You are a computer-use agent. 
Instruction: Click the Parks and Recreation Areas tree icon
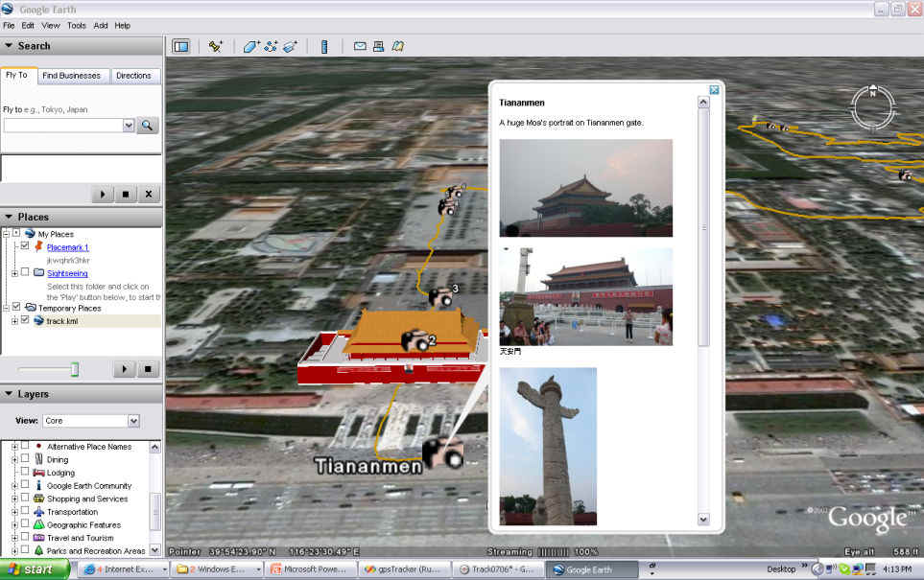point(39,550)
